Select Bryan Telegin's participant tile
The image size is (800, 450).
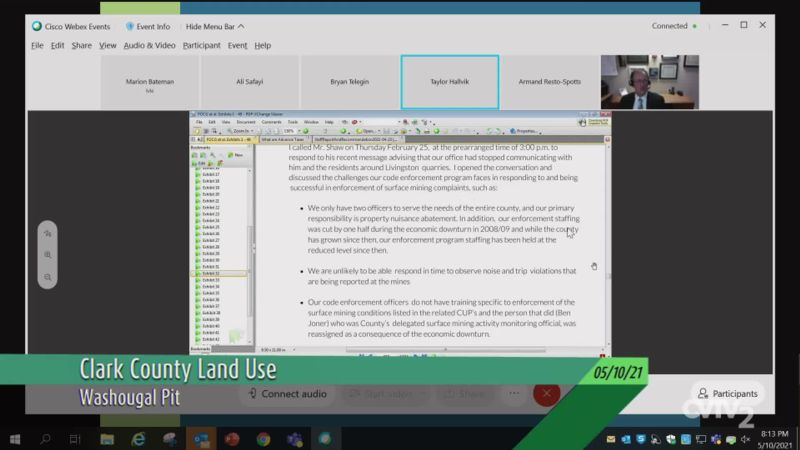pos(349,82)
